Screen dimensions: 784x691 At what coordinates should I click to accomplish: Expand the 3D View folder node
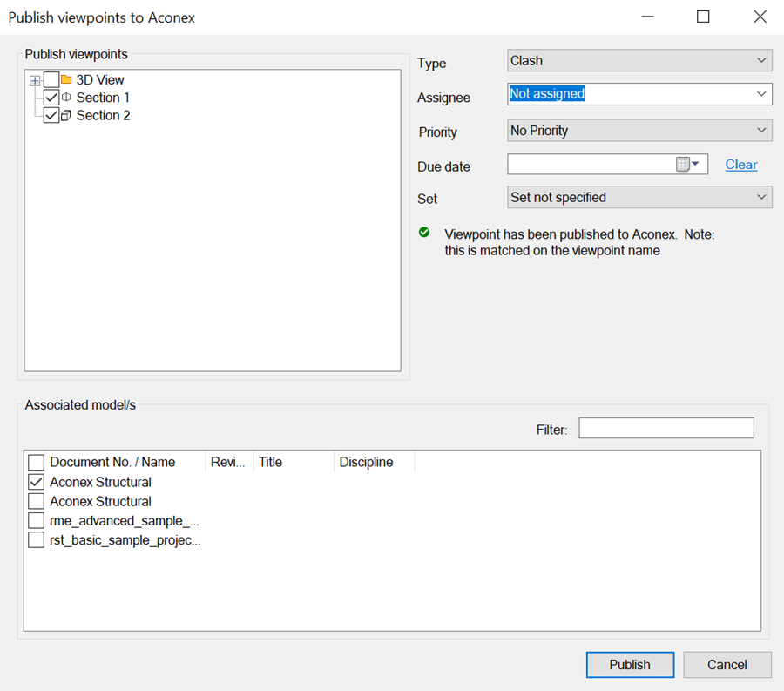tap(35, 80)
